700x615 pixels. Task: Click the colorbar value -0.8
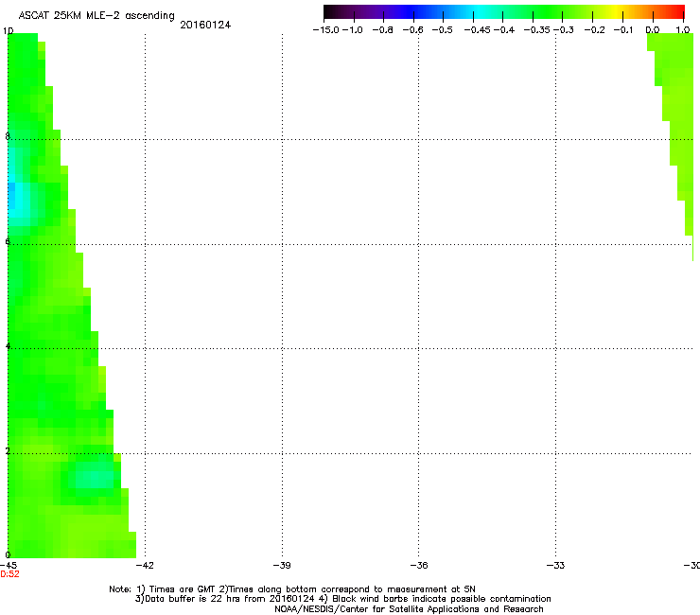[x=382, y=30]
